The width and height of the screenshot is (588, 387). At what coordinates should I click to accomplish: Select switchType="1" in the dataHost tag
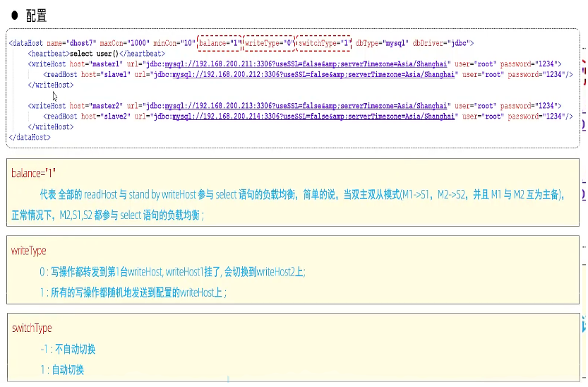coord(324,43)
